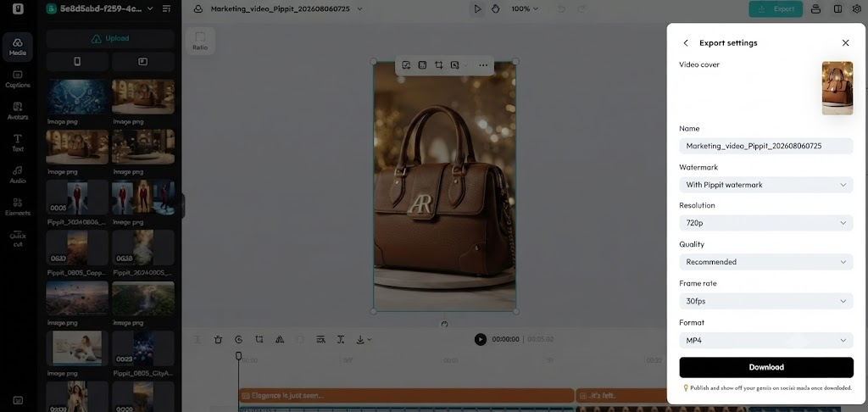Viewport: 868px width, 412px height.
Task: Click the crop icon in floating image toolbar
Action: click(x=438, y=65)
